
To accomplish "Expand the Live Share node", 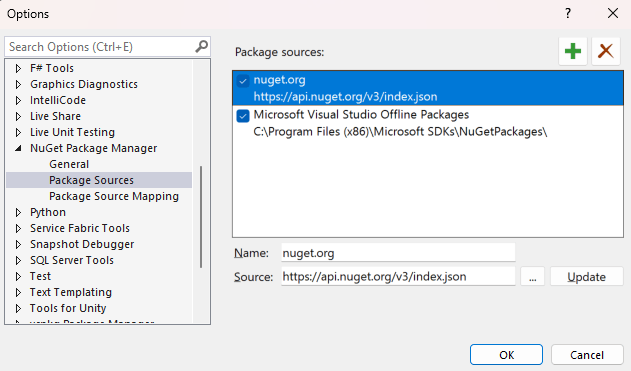I will click(19, 116).
